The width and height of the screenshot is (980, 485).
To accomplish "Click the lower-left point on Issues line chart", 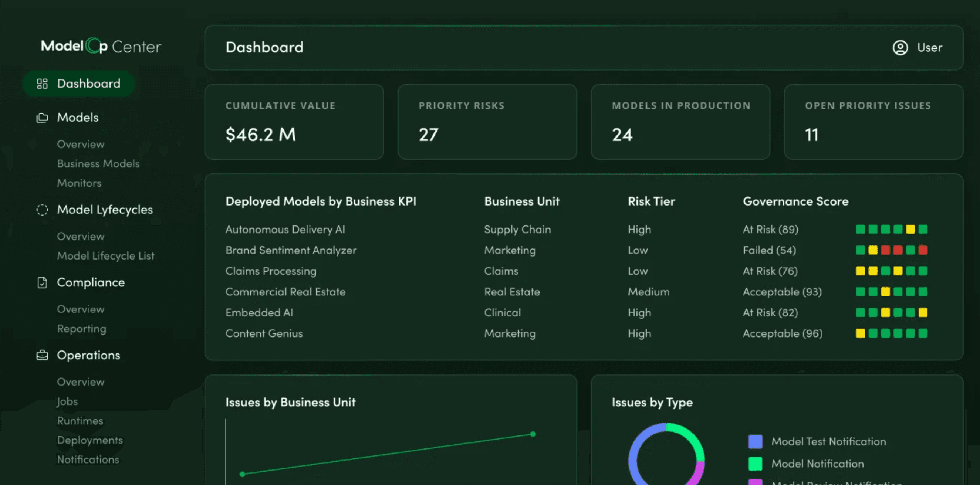I will click(x=242, y=474).
